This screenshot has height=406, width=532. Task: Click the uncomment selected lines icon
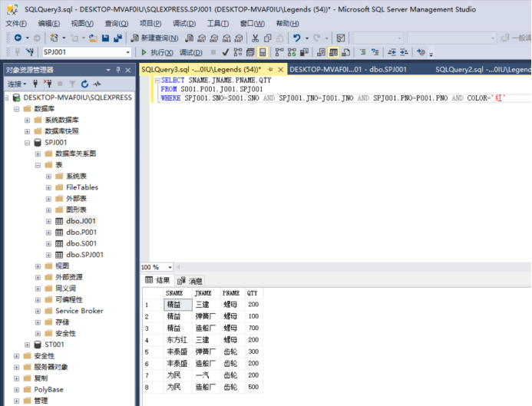(375, 52)
